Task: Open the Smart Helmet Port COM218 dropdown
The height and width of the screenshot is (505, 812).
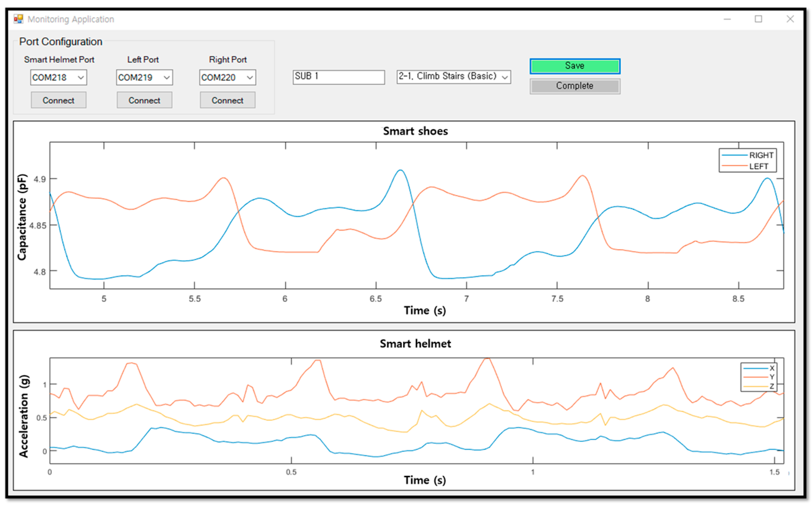Action: (58, 78)
